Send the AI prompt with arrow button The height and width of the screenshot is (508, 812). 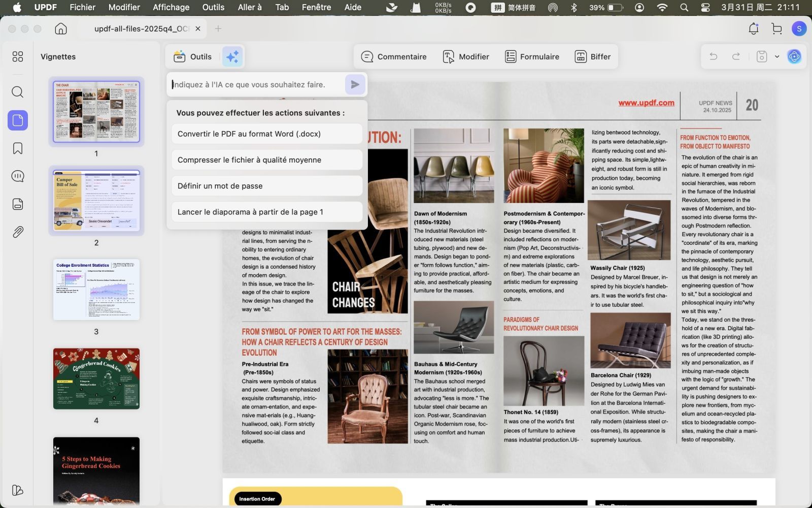tap(355, 84)
